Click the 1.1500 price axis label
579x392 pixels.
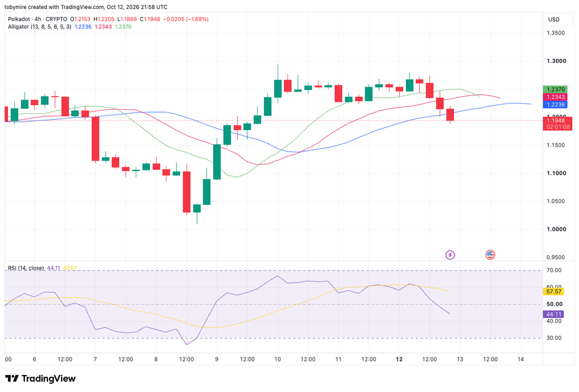coord(555,145)
